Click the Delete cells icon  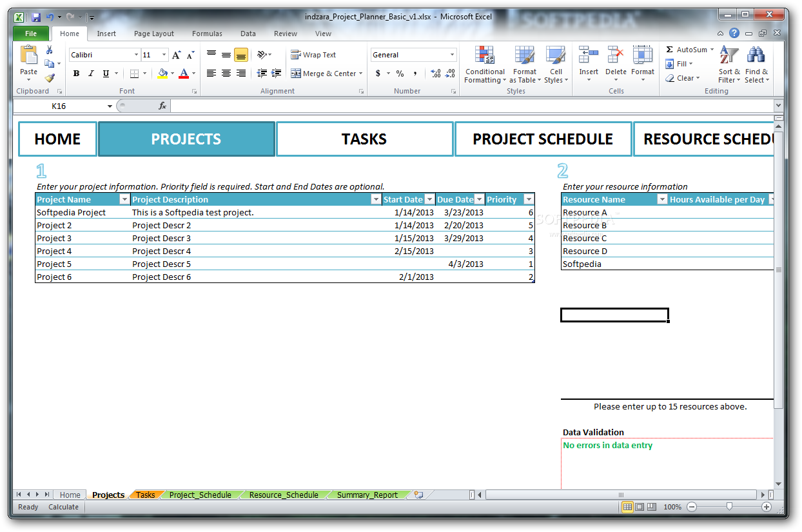616,55
